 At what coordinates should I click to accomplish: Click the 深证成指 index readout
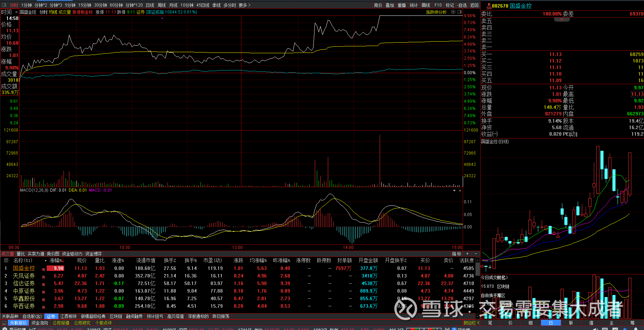(x=171, y=12)
